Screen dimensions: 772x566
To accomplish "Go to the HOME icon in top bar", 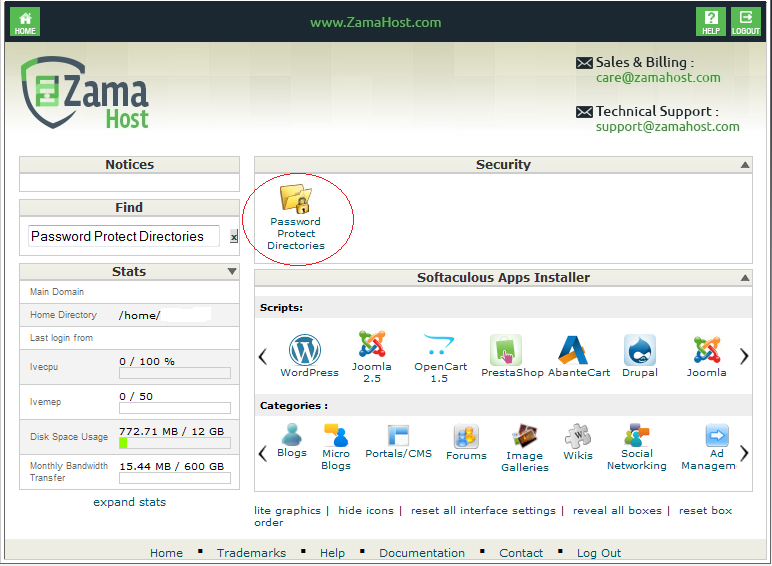I will tap(25, 22).
